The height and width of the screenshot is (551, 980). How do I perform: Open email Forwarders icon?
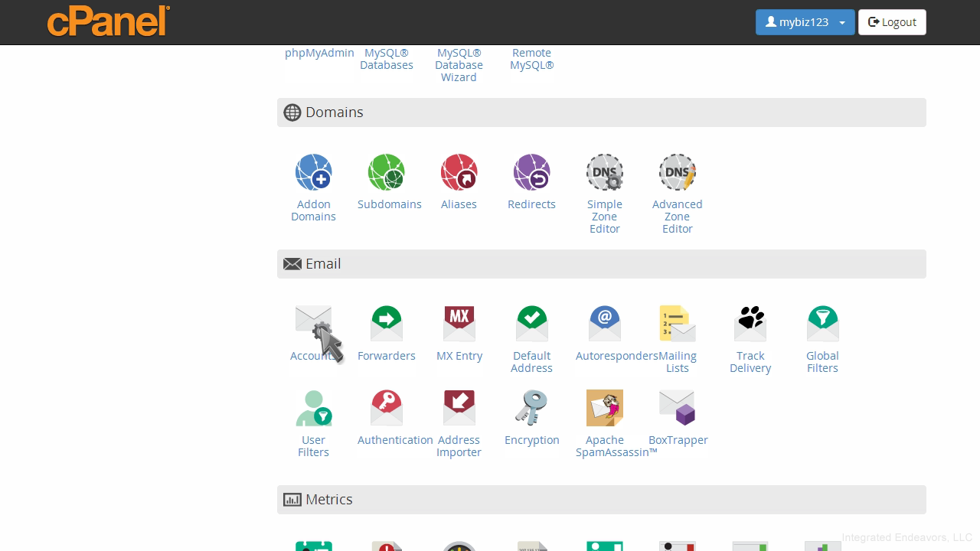[x=387, y=324]
